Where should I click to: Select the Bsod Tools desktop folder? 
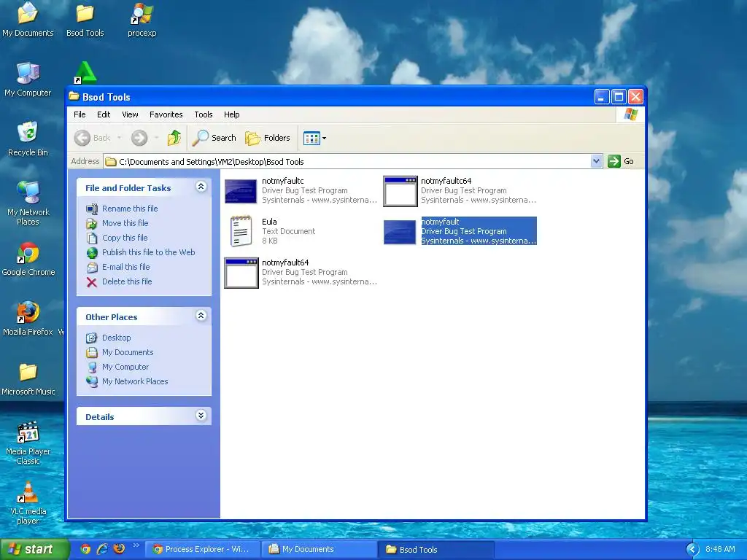pos(85,20)
